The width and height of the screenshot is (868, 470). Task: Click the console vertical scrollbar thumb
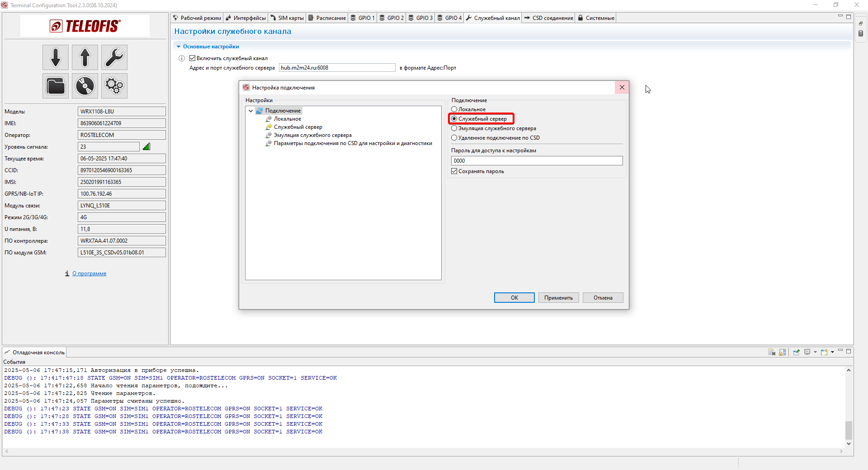click(849, 430)
